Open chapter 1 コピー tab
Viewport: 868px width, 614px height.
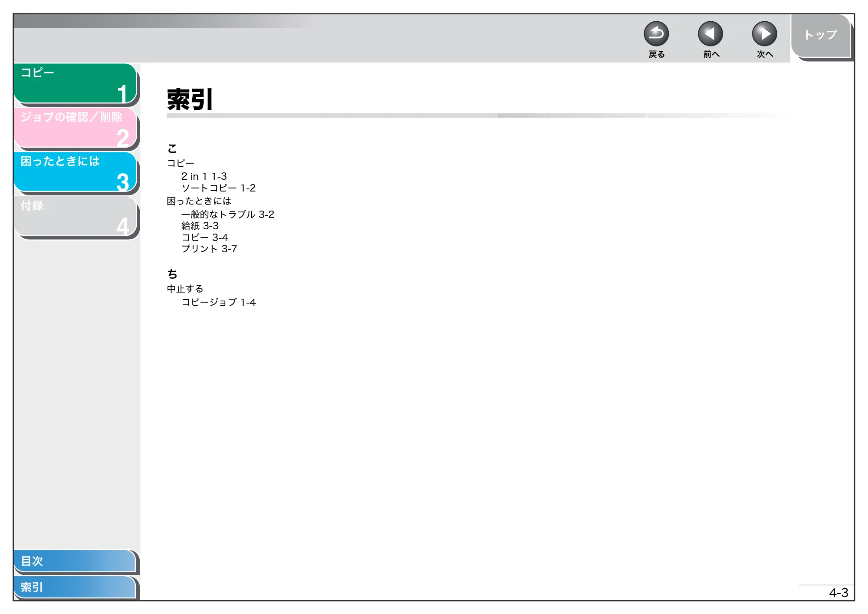click(x=75, y=83)
